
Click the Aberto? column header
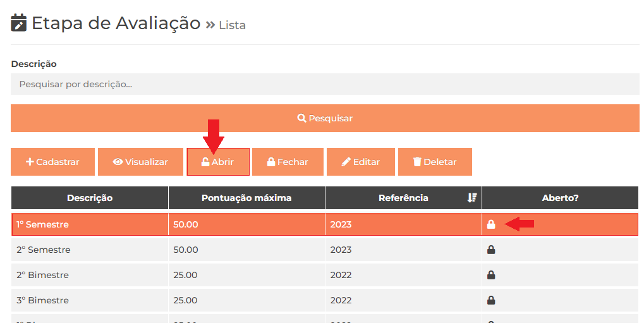tap(560, 198)
